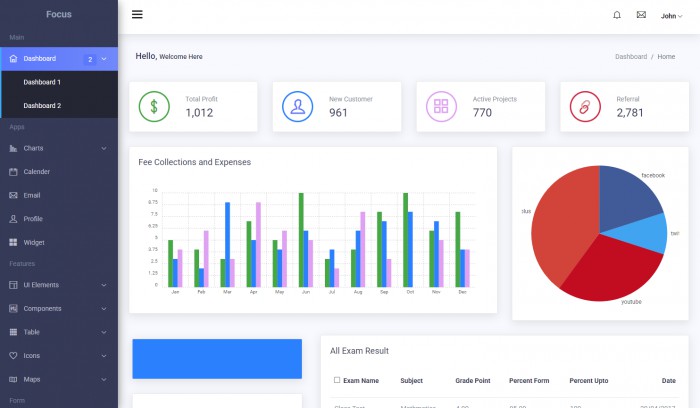Open the envelope messages icon in header

641,15
